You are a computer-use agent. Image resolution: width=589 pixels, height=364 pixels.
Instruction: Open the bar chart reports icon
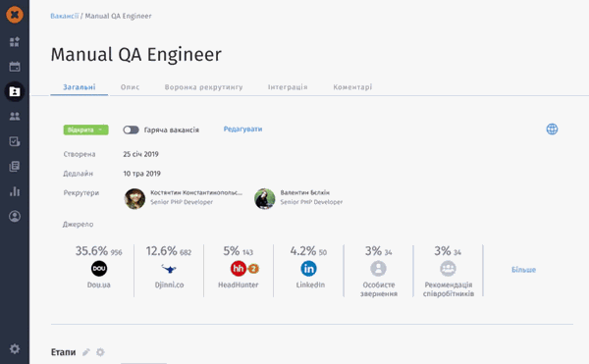(15, 191)
